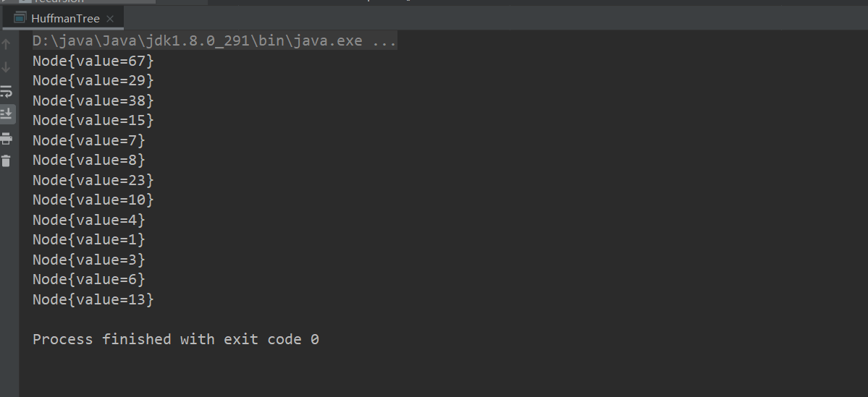Click the HuffmanTree tab's console icon
868x397 pixels.
pos(20,18)
